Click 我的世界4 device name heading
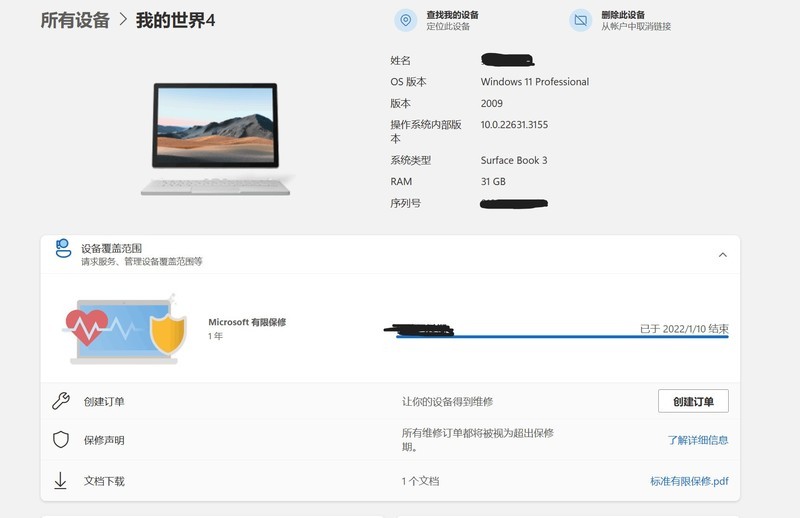800x518 pixels. click(x=176, y=20)
